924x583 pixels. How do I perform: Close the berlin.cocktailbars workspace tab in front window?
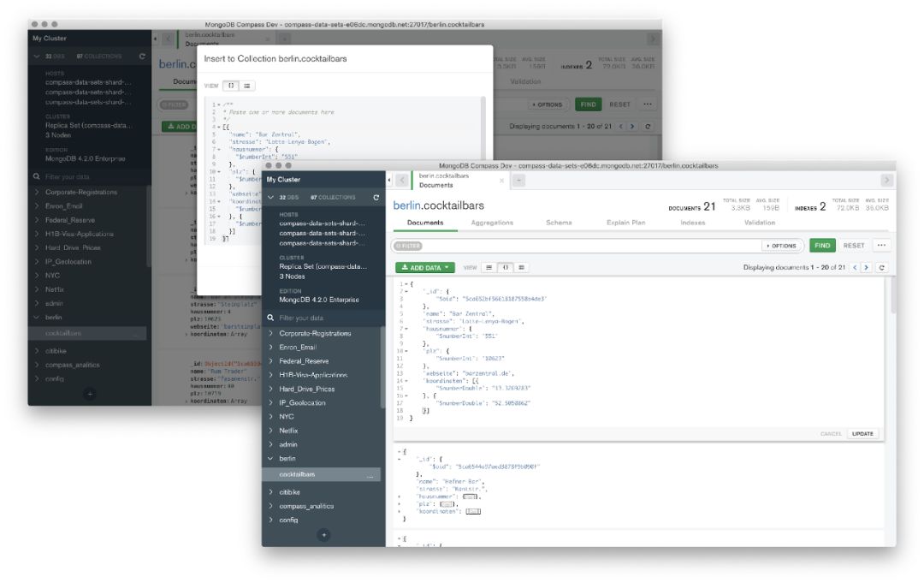(x=501, y=181)
